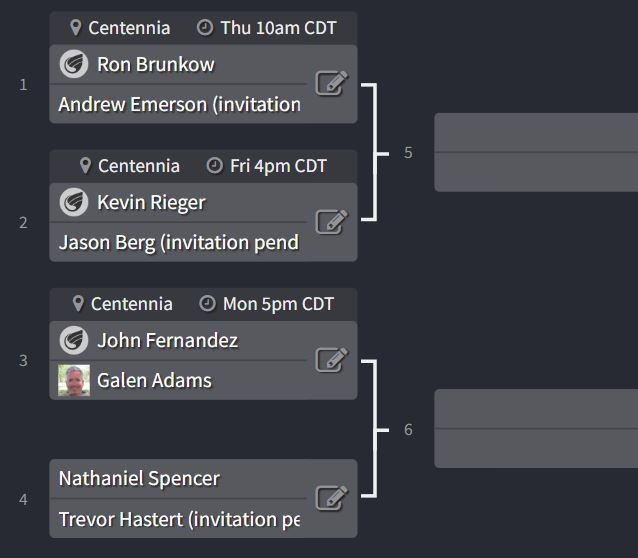This screenshot has width=638, height=558.
Task: Select Trevor Hastert's entry
Action: coord(179,519)
